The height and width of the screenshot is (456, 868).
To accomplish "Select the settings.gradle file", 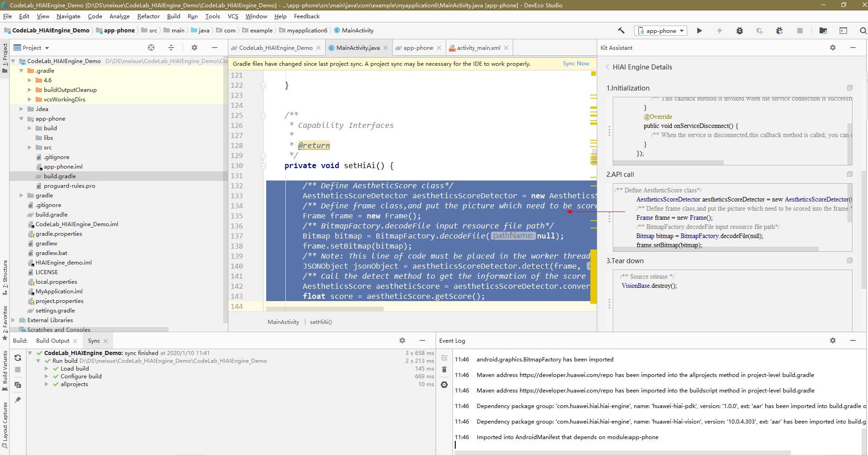I will 55,311.
